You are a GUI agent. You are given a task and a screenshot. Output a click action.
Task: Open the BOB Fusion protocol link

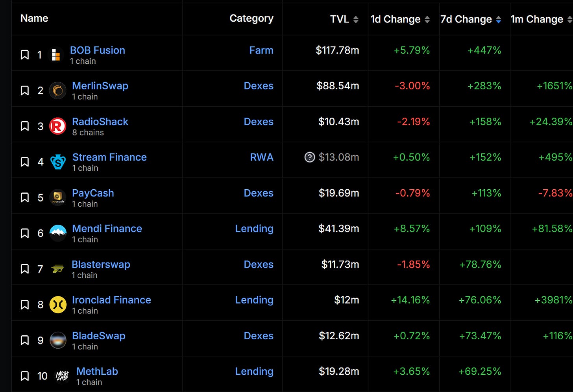98,50
